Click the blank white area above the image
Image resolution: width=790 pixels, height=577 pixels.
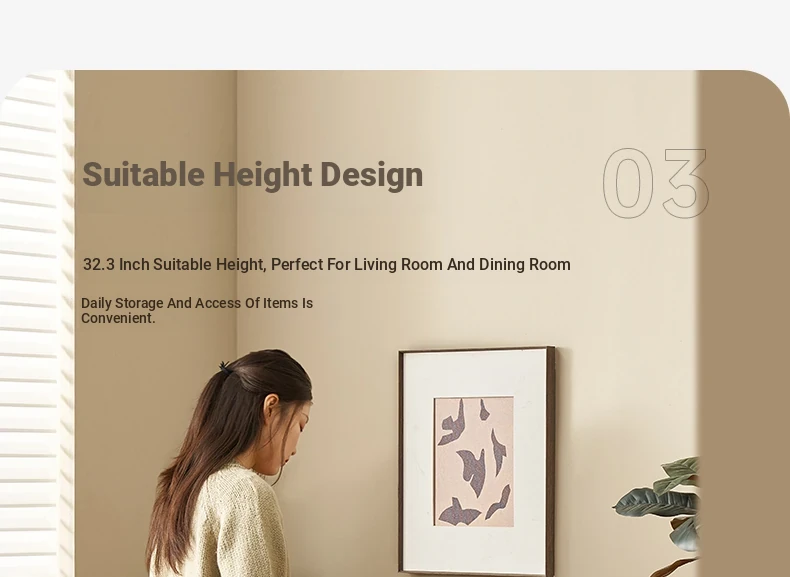(395, 34)
